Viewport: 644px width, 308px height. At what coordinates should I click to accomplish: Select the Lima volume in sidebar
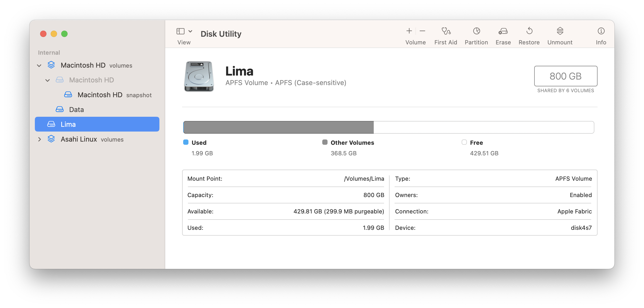pyautogui.click(x=68, y=124)
